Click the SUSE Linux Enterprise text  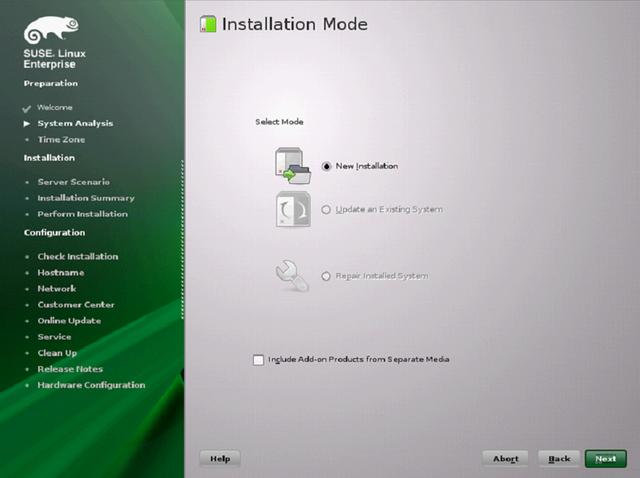pos(54,59)
